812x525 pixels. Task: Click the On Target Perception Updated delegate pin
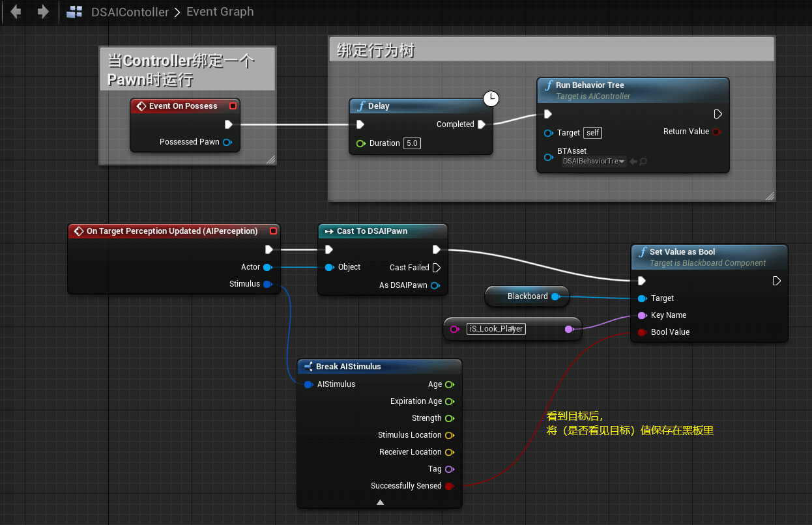click(273, 231)
